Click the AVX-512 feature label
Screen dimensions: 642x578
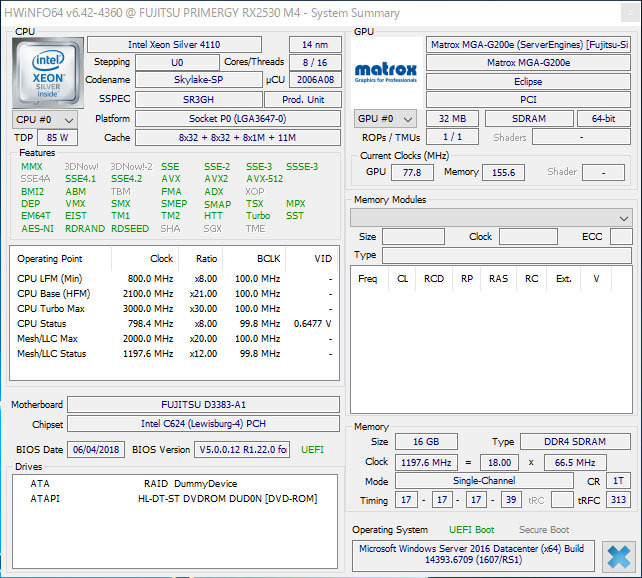click(264, 179)
